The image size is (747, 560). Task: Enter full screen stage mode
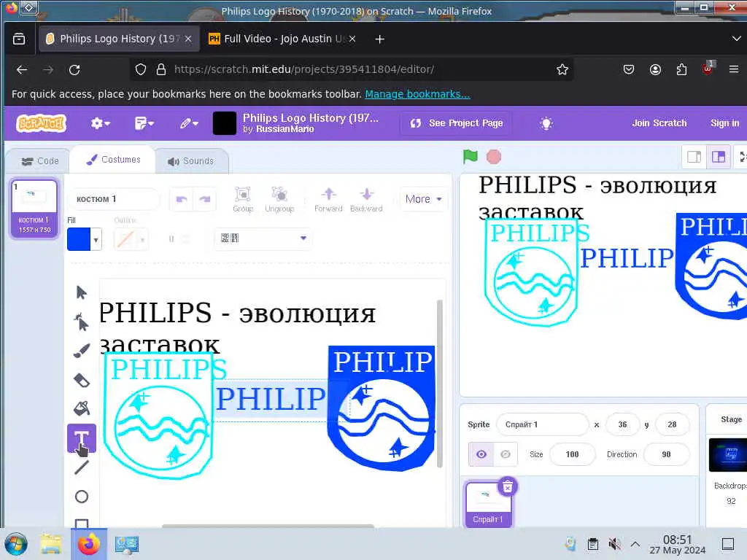742,157
